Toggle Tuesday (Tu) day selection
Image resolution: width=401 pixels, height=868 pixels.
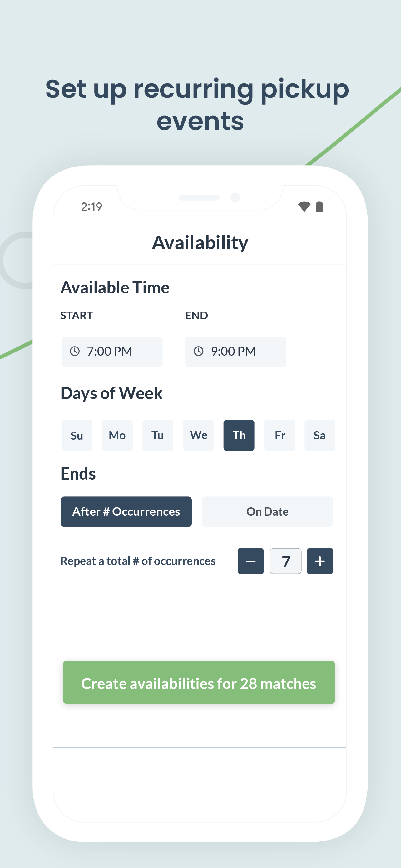pyautogui.click(x=158, y=435)
